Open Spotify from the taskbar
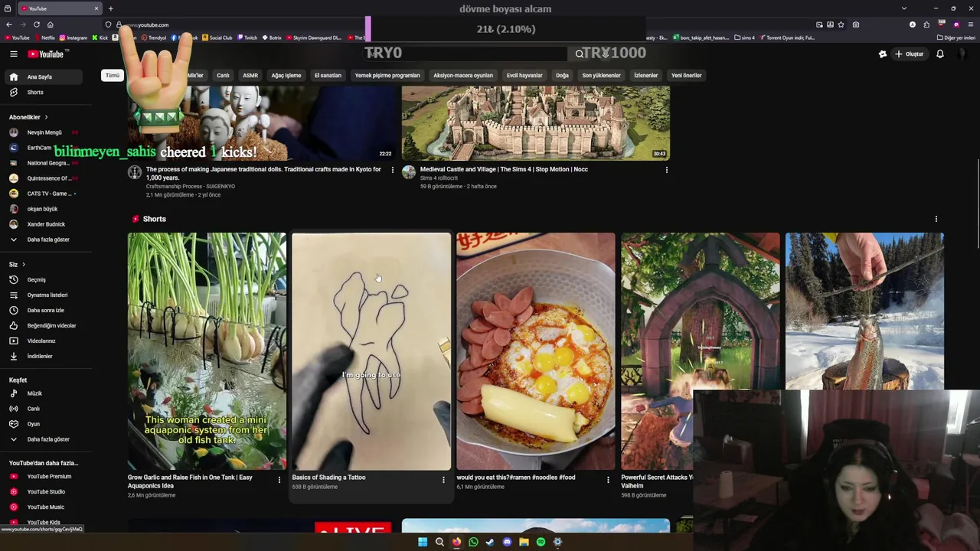The width and height of the screenshot is (980, 551). (x=541, y=542)
